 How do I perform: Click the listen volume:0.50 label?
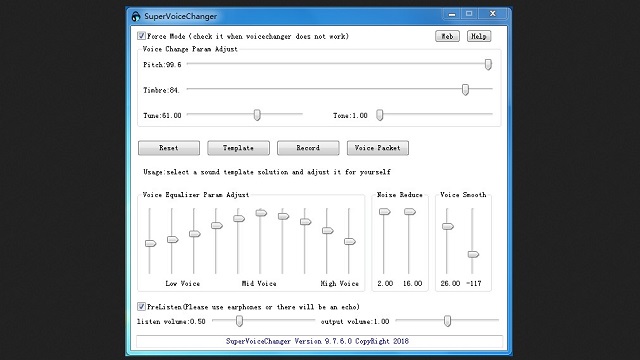[171, 322]
